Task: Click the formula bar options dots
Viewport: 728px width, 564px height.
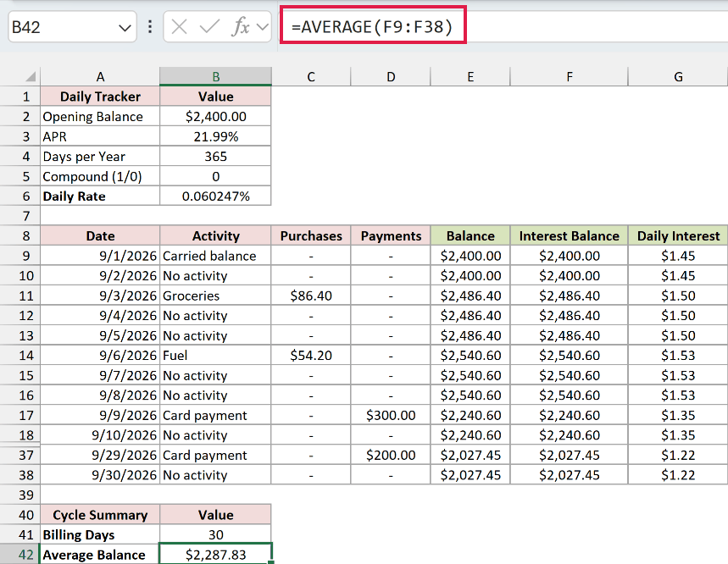Action: [150, 26]
